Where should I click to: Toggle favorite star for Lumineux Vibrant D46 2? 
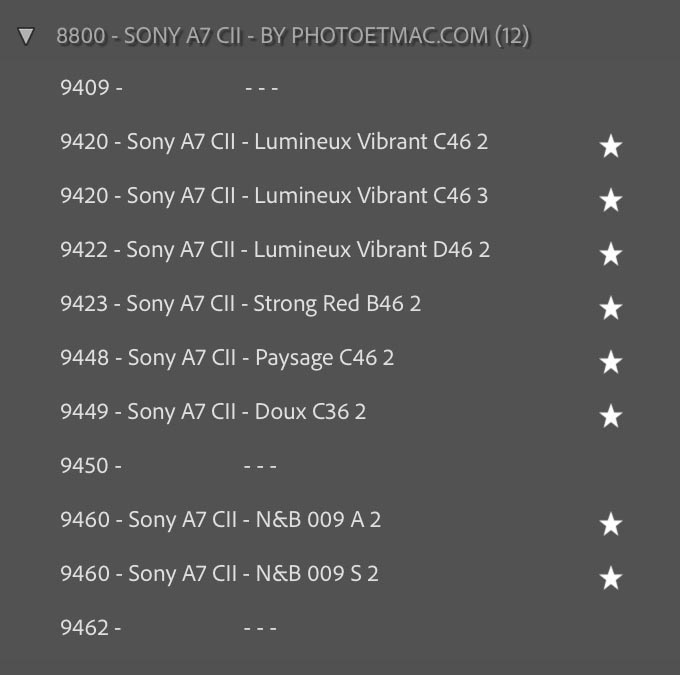point(610,255)
